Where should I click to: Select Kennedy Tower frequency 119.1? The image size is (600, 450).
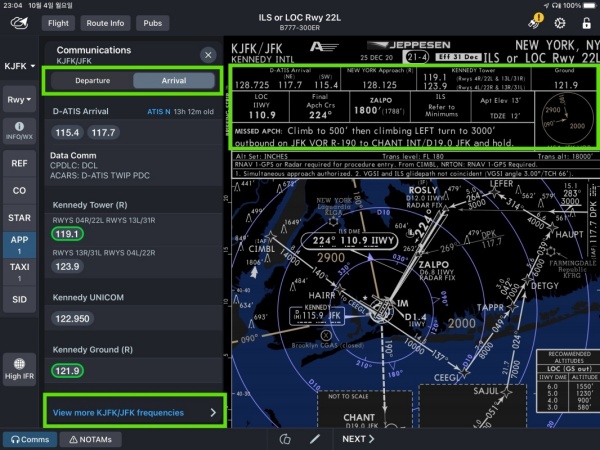coord(67,234)
